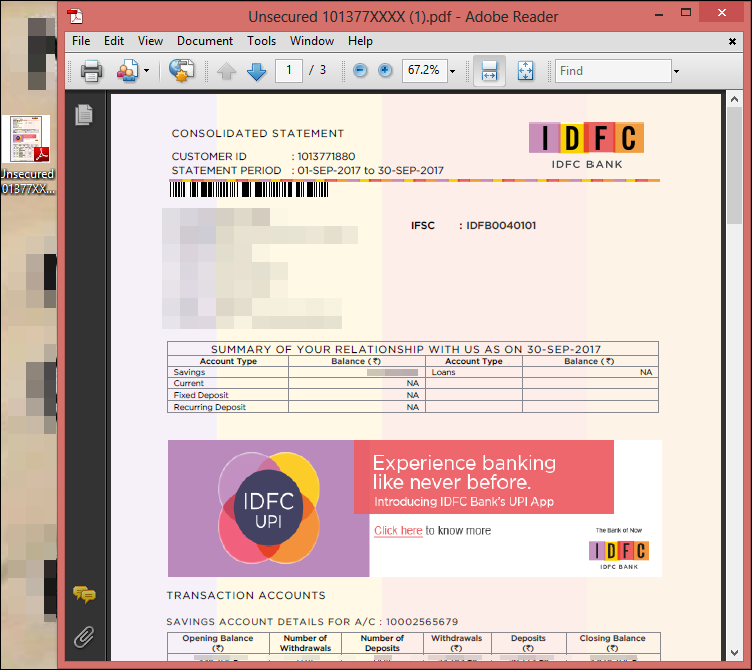The image size is (752, 670).
Task: Click the 'Fixed Deposit' row label
Action: tap(201, 395)
